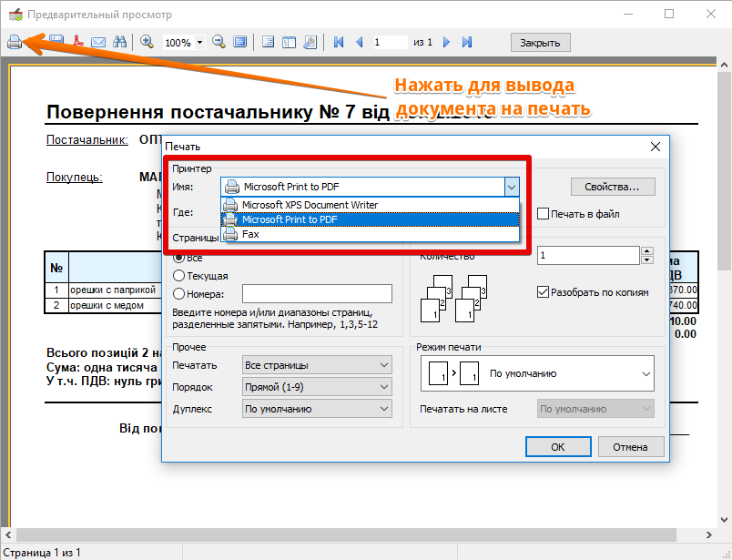
Task: Select the Текущая page radio button
Action: 178,276
